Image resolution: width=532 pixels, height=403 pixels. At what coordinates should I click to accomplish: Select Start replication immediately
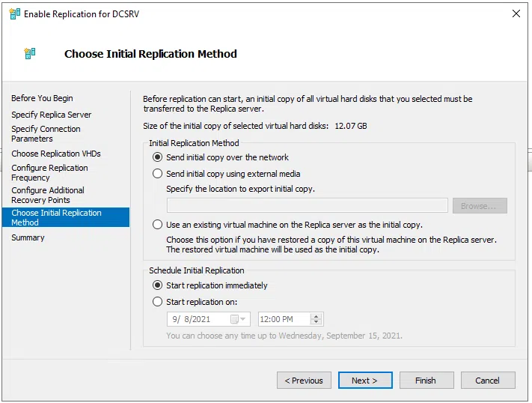[157, 285]
